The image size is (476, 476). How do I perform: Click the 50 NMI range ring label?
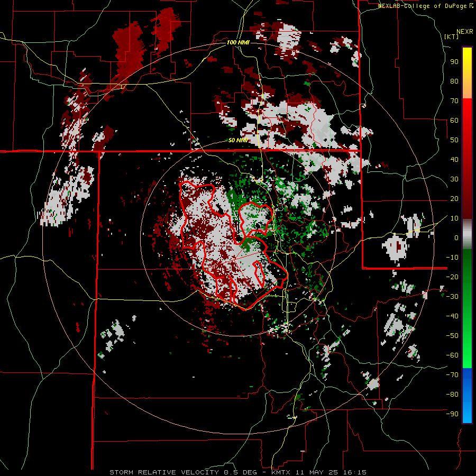pyautogui.click(x=238, y=140)
